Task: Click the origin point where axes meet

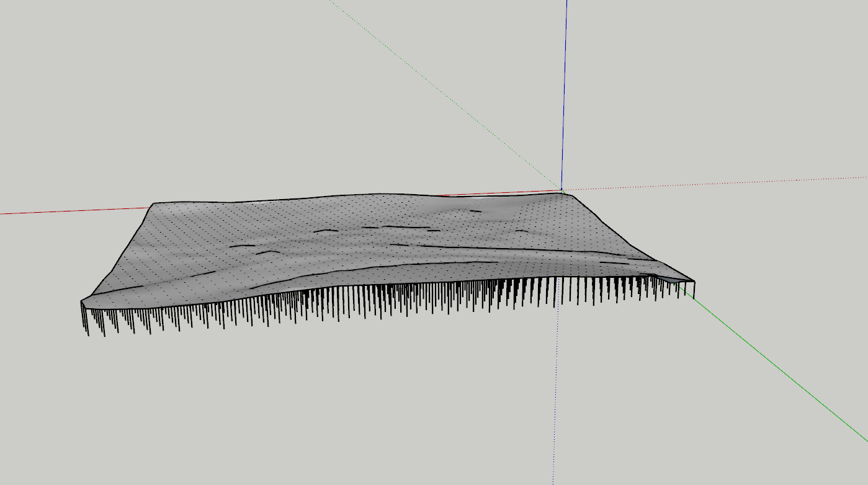Action: [562, 190]
